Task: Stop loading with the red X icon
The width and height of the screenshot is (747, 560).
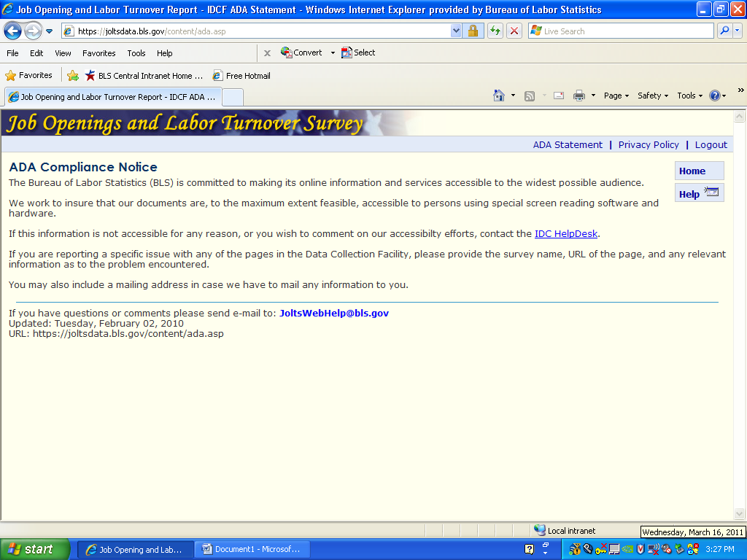Action: tap(514, 31)
